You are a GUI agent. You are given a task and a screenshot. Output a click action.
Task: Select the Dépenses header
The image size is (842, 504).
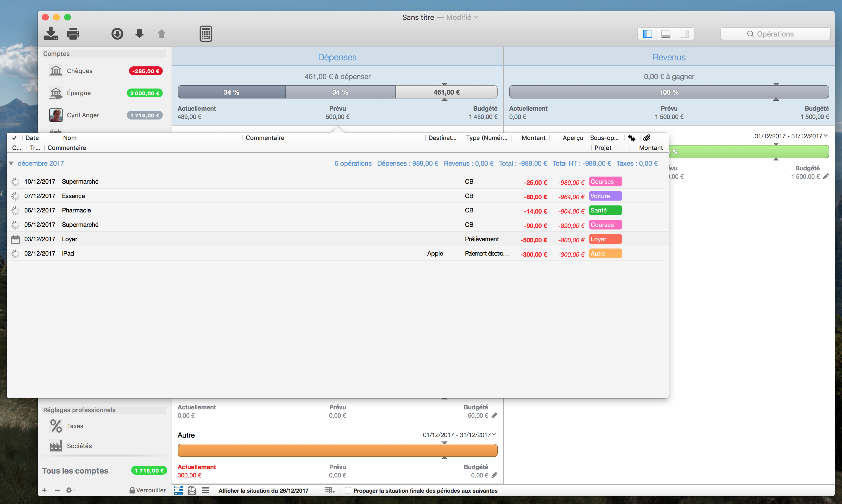pos(337,57)
